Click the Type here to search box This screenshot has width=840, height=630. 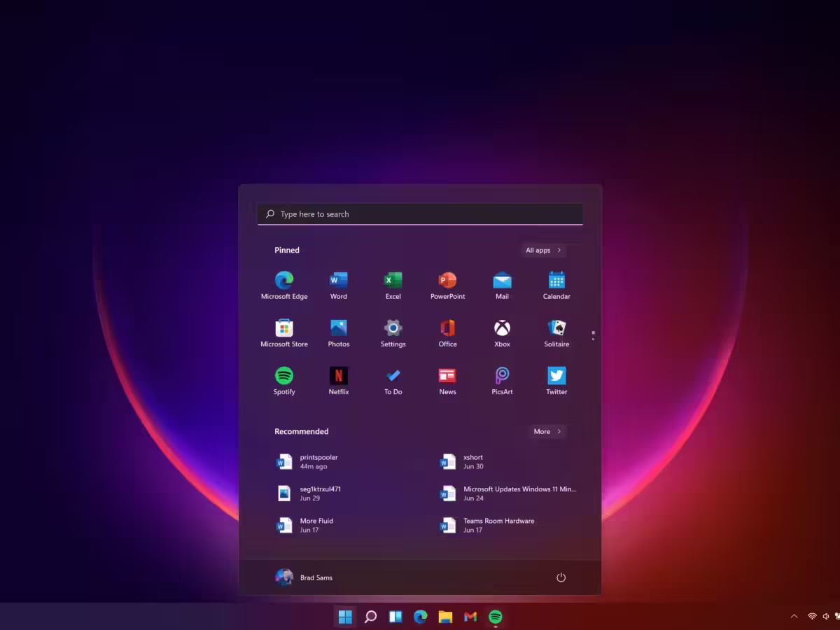pos(420,214)
